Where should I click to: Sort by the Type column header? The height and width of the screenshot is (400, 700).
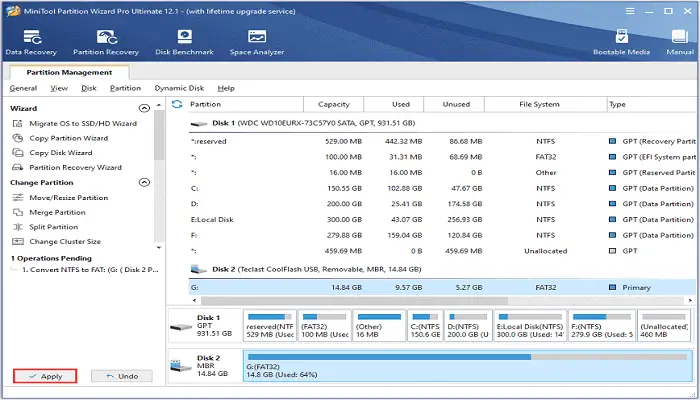(x=653, y=104)
